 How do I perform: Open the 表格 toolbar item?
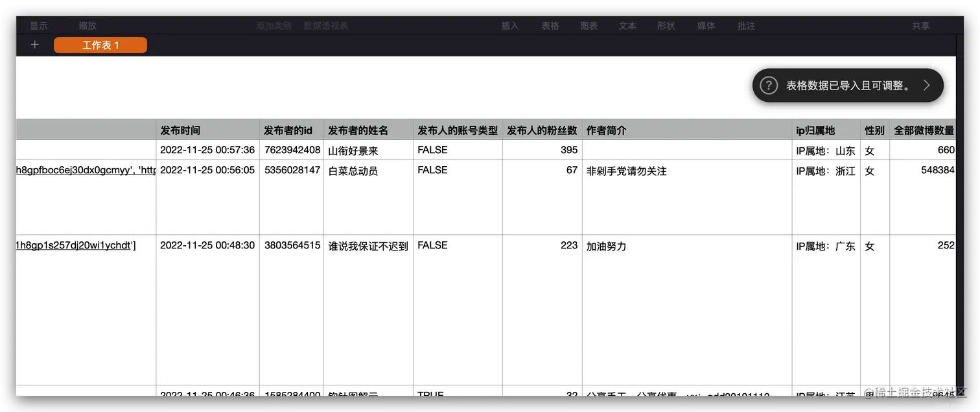pyautogui.click(x=550, y=26)
